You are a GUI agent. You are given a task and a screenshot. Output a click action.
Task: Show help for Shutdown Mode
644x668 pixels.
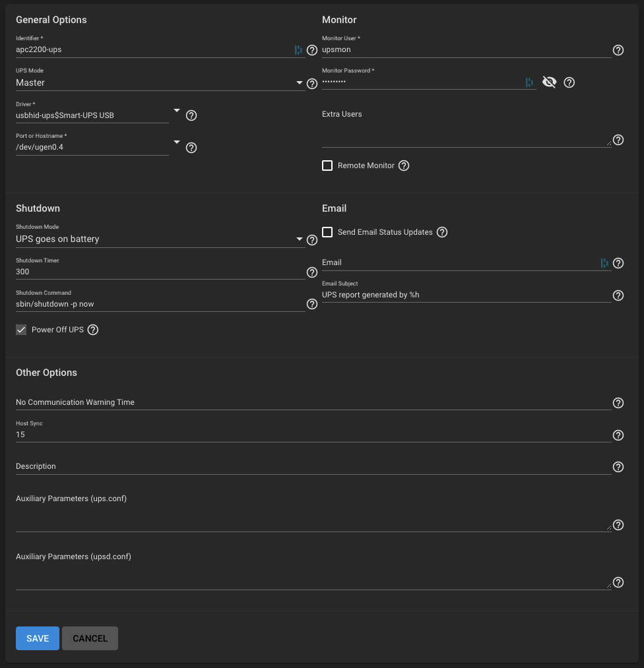312,240
